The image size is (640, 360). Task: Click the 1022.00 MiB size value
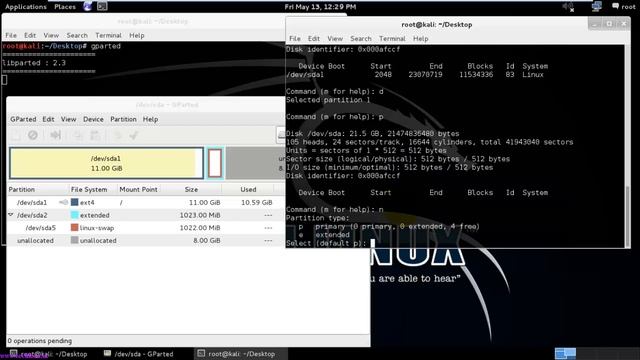(x=200, y=227)
